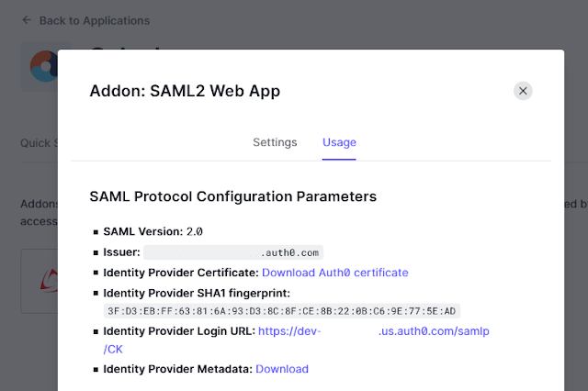Select the SHA1 fingerprint code value
This screenshot has width=588, height=391.
[x=282, y=311]
